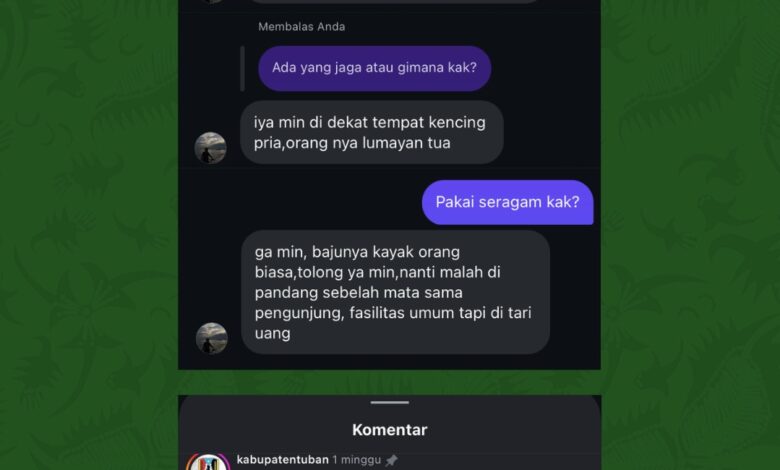Tap empty dark area beside Komentar title
The width and height of the screenshot is (780, 470).
pos(512,430)
